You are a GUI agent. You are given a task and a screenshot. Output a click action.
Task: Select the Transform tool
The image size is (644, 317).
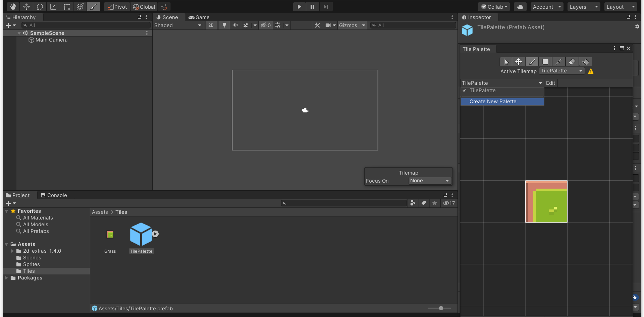(80, 7)
